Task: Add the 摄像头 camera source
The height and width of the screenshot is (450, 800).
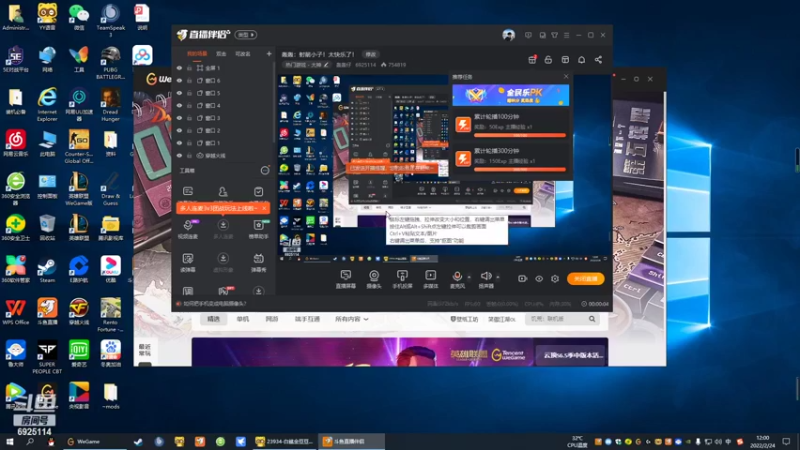Action: [374, 279]
